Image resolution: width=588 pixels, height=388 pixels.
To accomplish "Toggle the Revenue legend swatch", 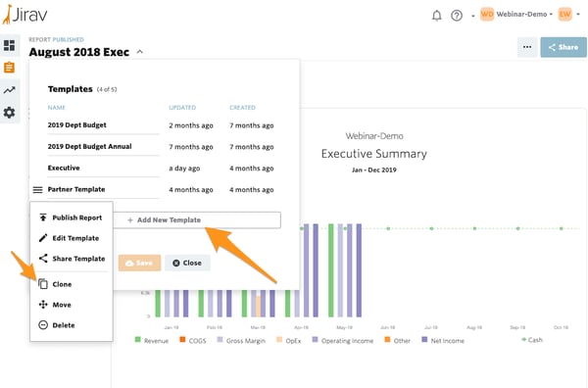I will click(137, 340).
